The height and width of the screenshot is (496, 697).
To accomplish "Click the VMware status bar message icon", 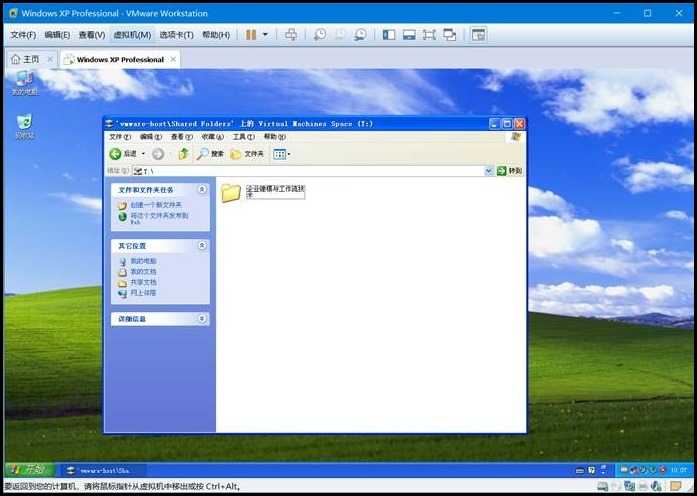I will [x=676, y=485].
